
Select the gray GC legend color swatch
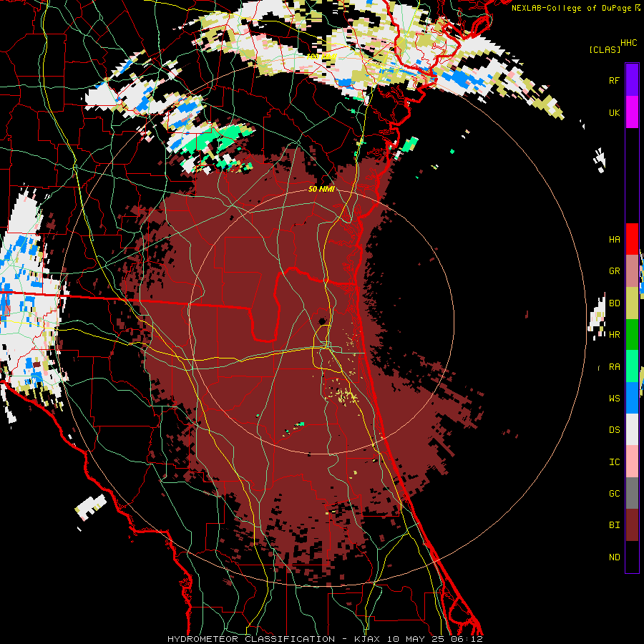tap(632, 493)
